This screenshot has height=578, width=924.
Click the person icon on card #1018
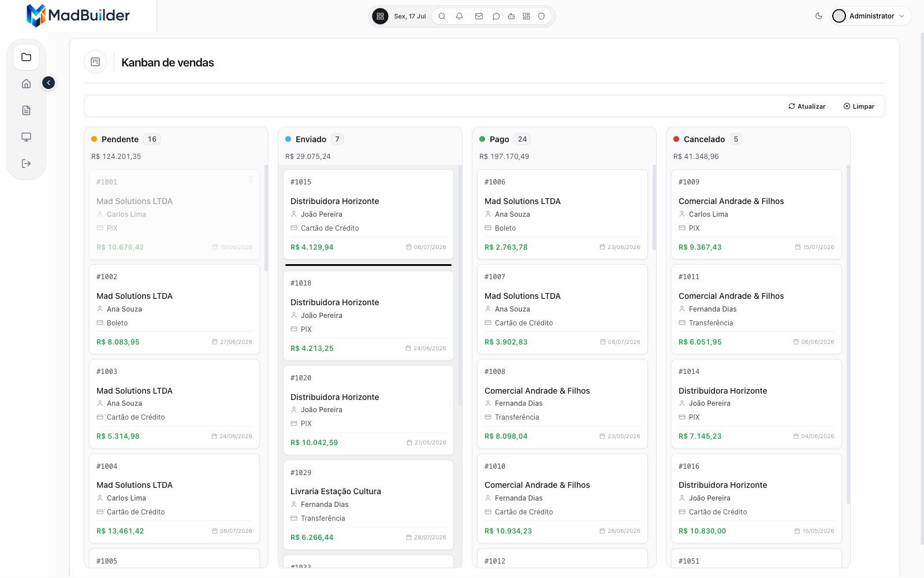click(x=294, y=315)
